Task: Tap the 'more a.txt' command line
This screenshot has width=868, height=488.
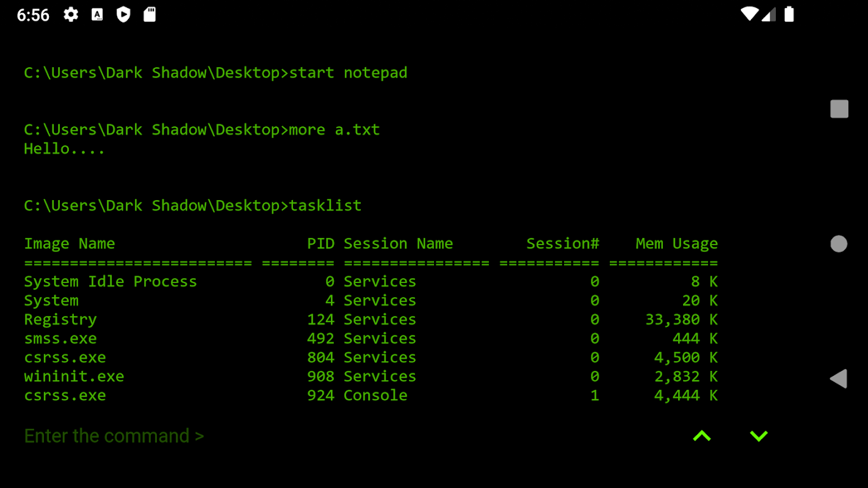Action: 201,129
